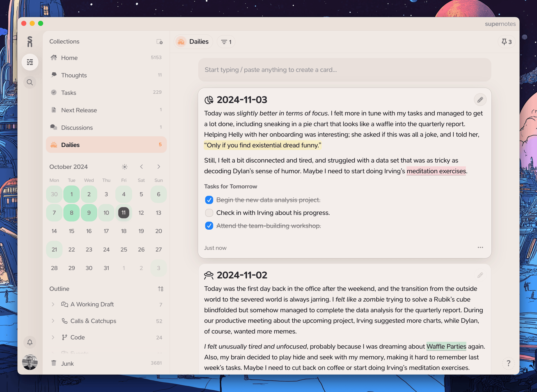
Task: Open filter options next to Dailies
Action: [x=226, y=41]
